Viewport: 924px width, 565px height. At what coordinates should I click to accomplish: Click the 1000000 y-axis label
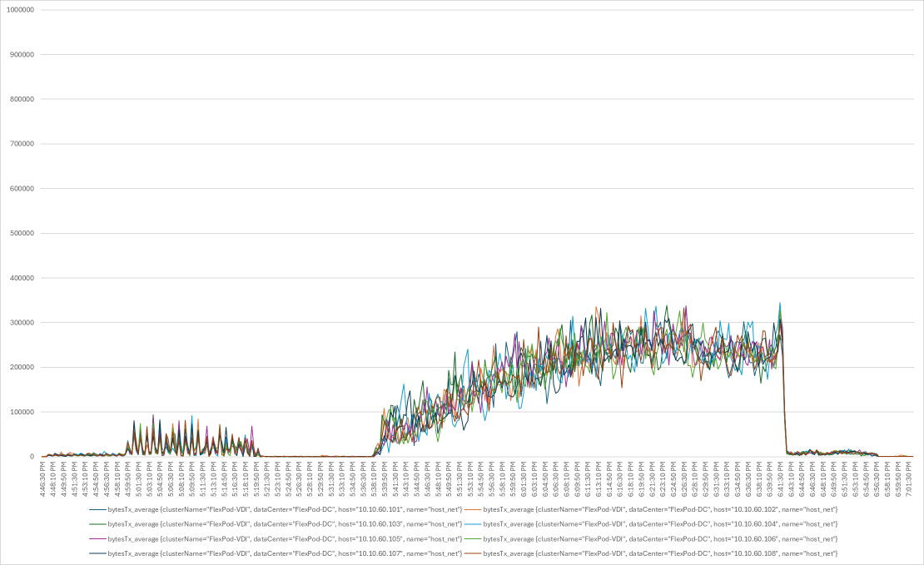click(x=20, y=10)
